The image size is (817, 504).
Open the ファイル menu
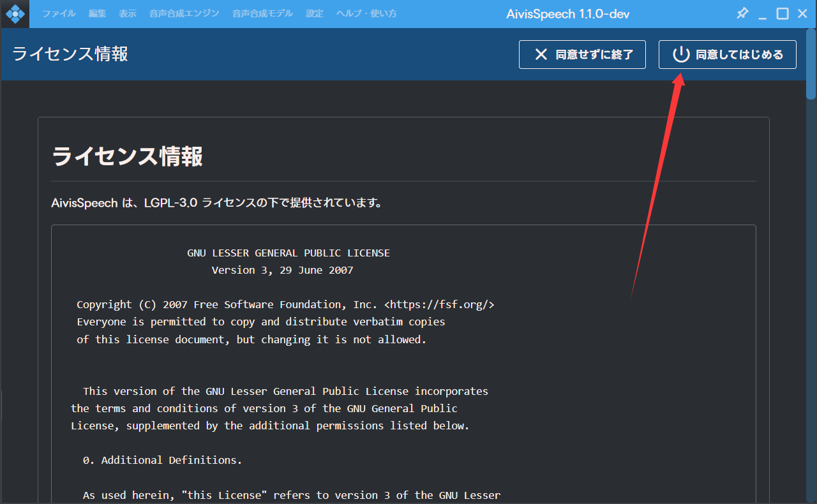point(59,13)
